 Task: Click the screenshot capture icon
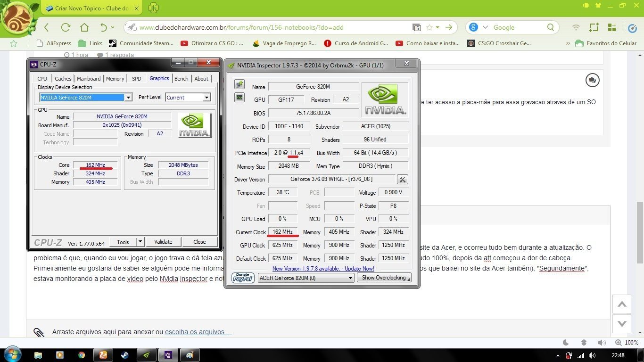(x=594, y=27)
